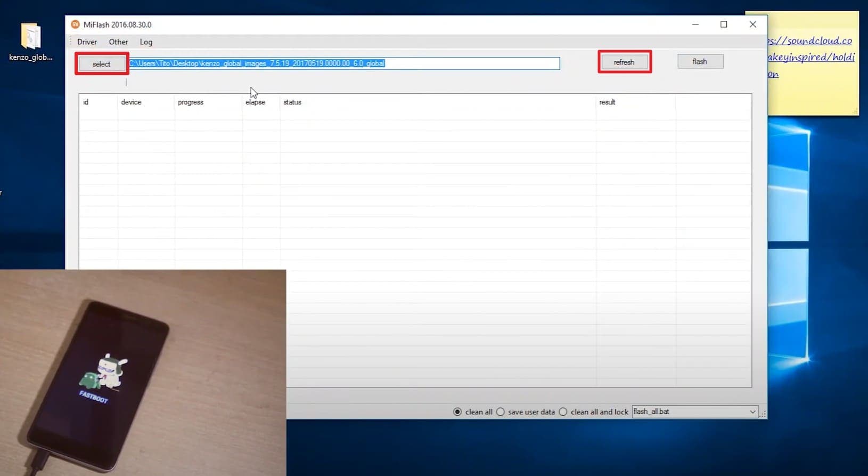The width and height of the screenshot is (868, 476).
Task: Click the soundcloud link on the sticky note
Action: [811, 57]
